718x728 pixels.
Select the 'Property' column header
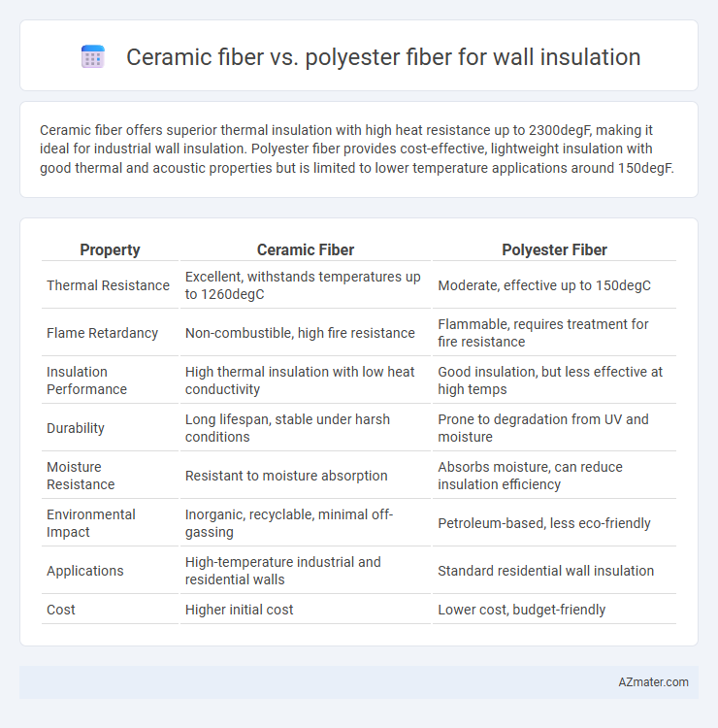click(x=110, y=249)
